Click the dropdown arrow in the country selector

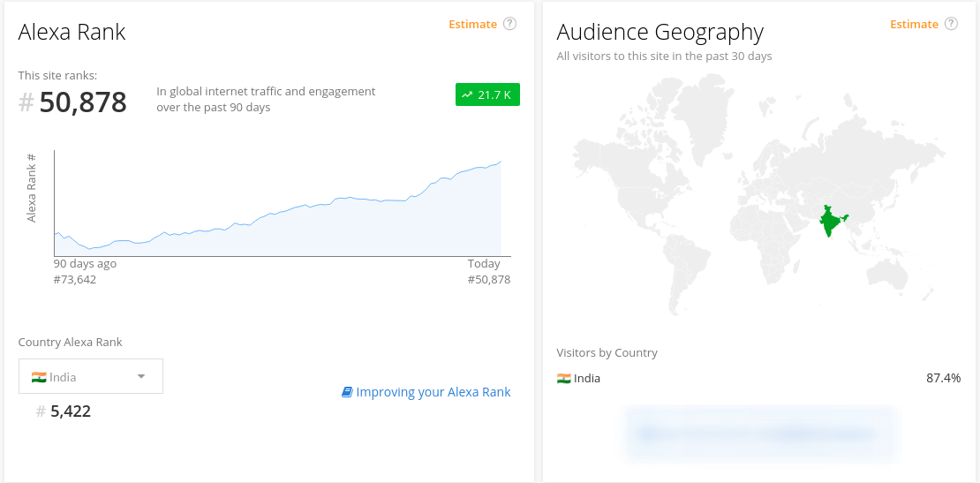[141, 376]
